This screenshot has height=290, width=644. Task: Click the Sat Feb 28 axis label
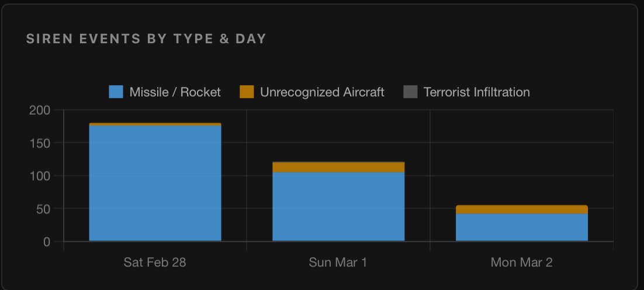(155, 262)
